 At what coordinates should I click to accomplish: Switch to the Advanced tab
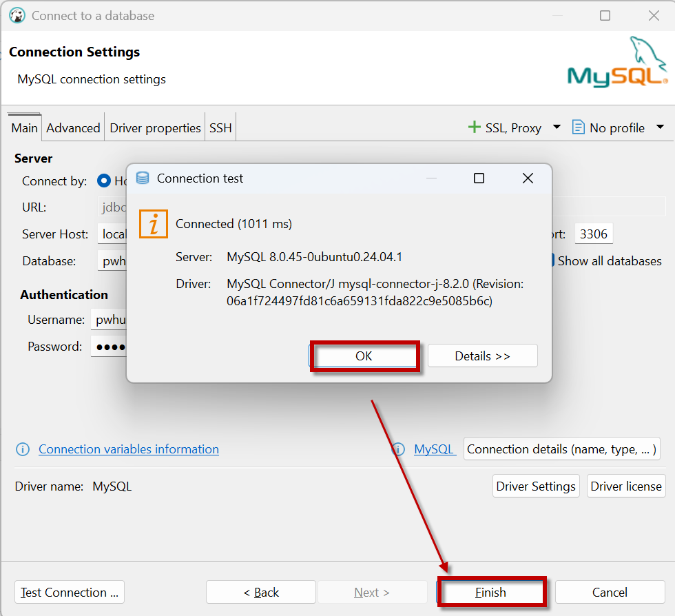[x=73, y=128]
